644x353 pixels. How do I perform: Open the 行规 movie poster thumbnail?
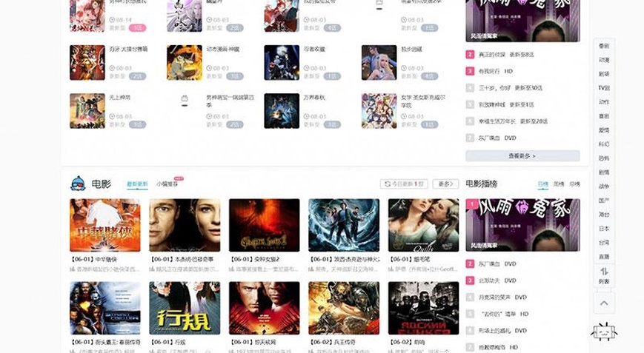(185, 308)
